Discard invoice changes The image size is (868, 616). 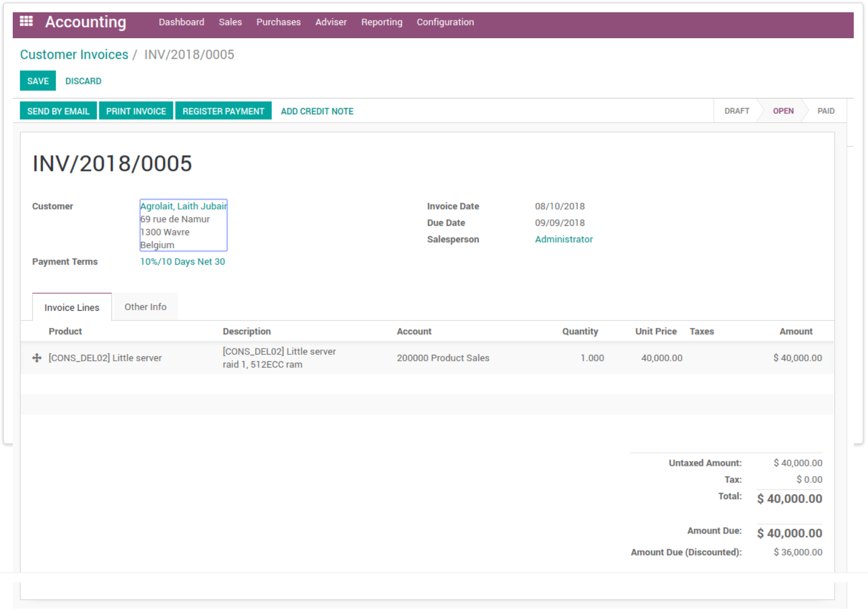tap(83, 81)
